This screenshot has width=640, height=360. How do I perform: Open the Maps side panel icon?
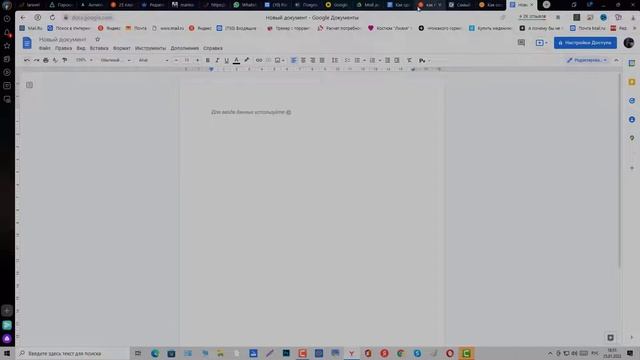(x=631, y=138)
